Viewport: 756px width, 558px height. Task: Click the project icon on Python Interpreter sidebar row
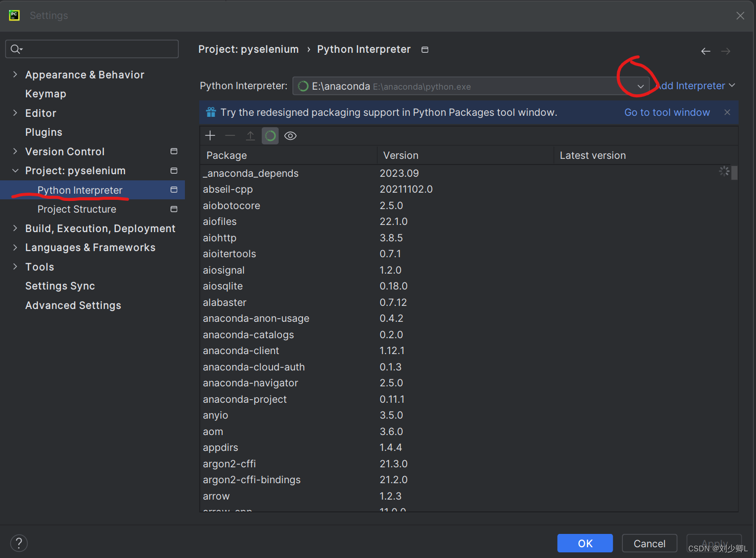point(174,190)
